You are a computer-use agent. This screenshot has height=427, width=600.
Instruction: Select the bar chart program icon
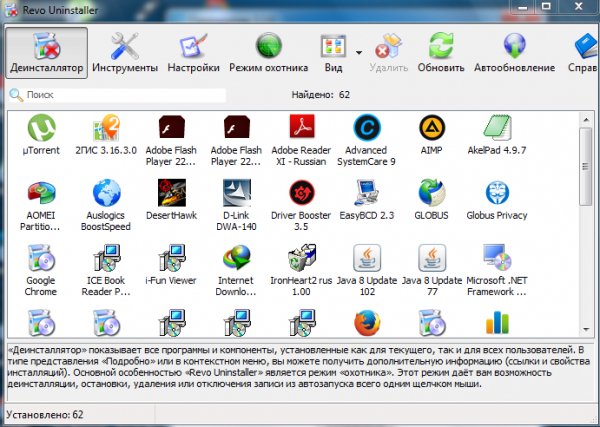tap(497, 323)
